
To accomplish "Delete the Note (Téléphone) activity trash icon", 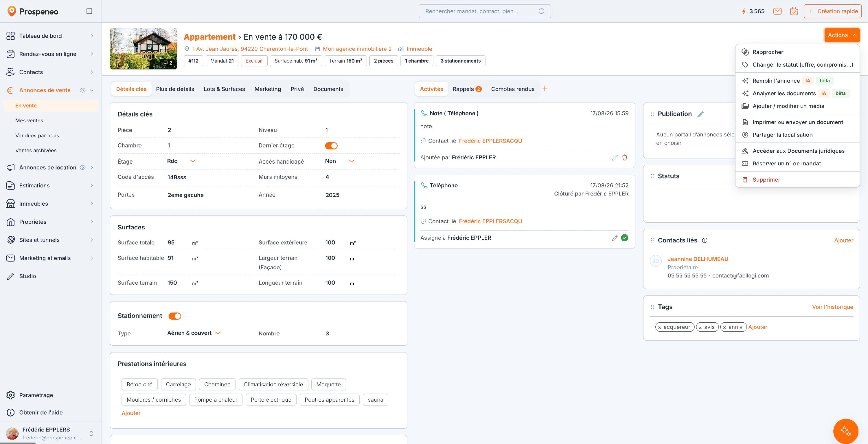I will click(x=625, y=158).
